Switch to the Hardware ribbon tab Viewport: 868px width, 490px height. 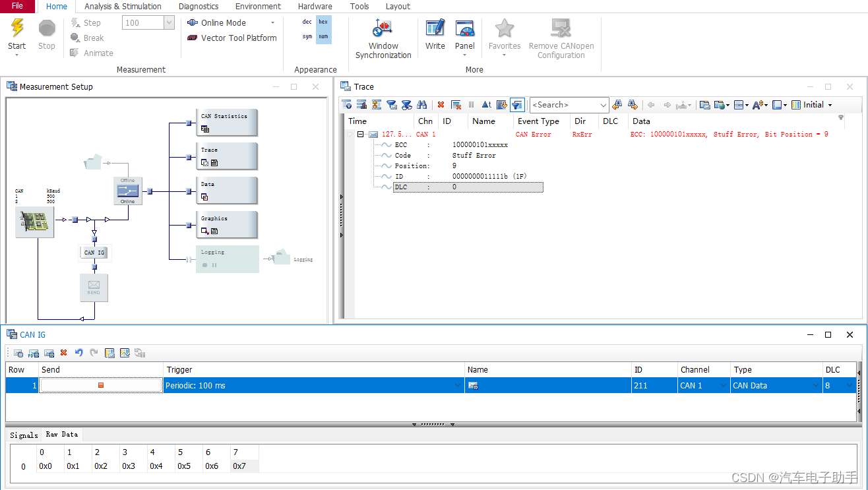tap(315, 7)
